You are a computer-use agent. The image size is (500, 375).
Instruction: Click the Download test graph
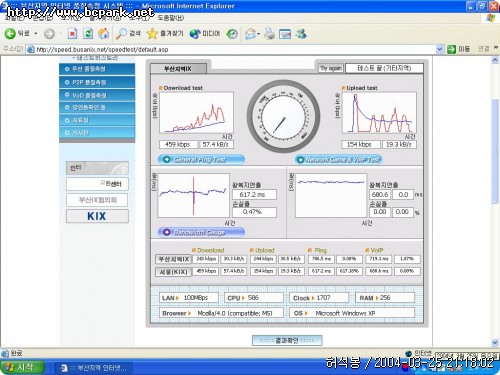point(196,113)
